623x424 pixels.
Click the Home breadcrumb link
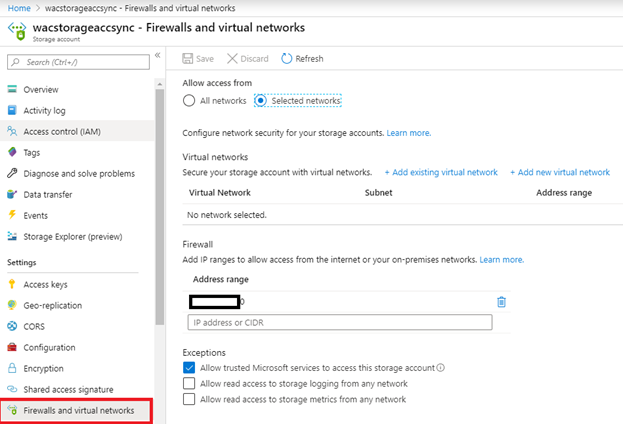tap(19, 8)
